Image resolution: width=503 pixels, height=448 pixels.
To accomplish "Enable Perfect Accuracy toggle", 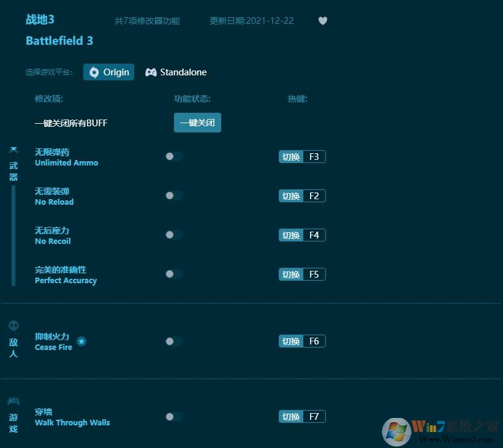I will coord(173,274).
